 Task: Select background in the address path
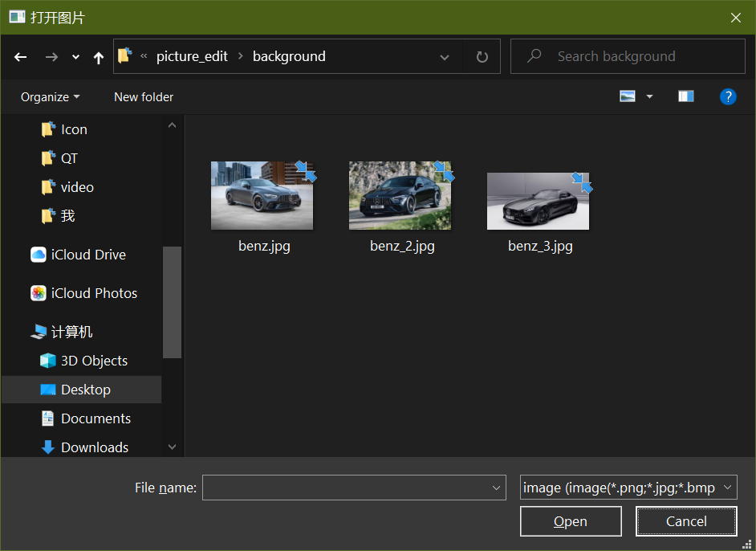(289, 56)
